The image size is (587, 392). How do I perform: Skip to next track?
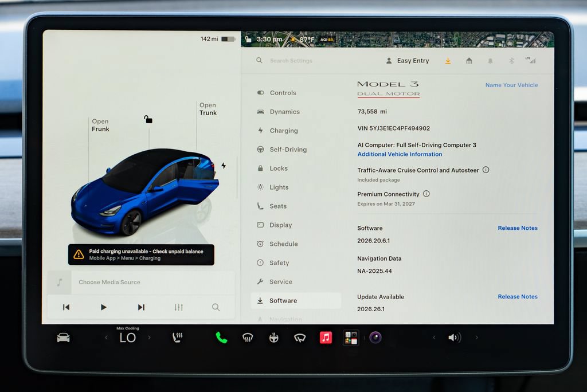point(141,307)
